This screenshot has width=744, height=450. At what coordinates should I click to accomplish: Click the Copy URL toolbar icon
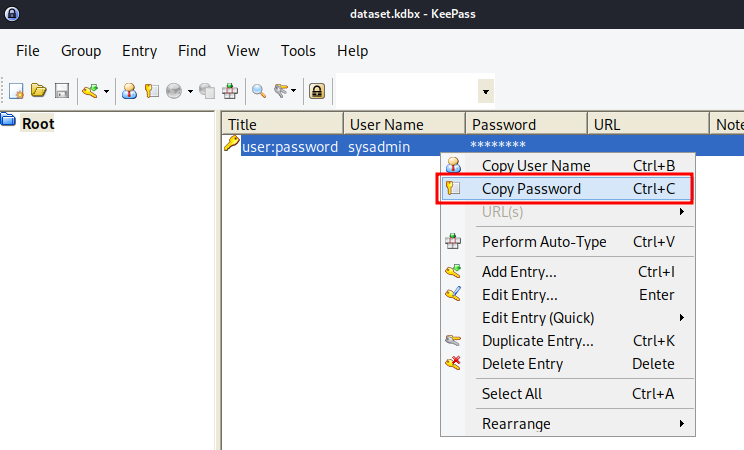click(206, 90)
